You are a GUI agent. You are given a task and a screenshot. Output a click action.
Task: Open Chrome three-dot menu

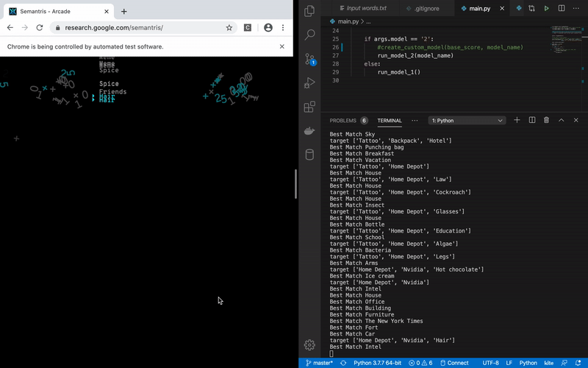pyautogui.click(x=283, y=27)
